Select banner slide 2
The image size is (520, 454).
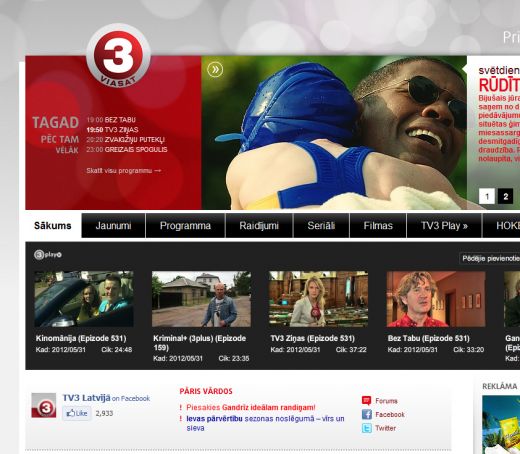(505, 196)
